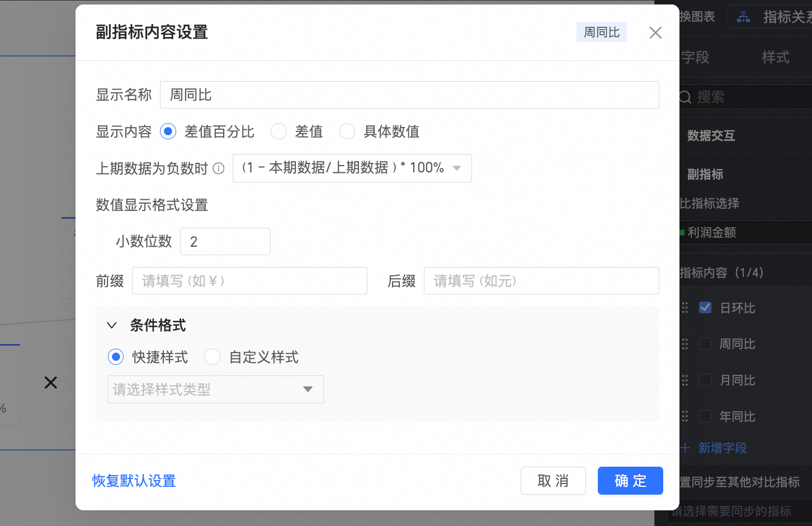Click the plus icon for 新增字段
Viewport: 812px width, 526px height.
pos(685,448)
